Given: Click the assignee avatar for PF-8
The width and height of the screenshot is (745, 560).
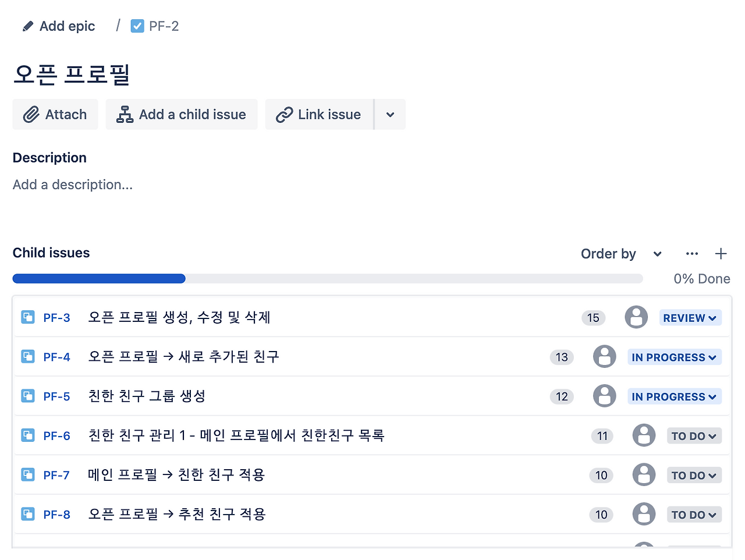Looking at the screenshot, I should tap(644, 514).
